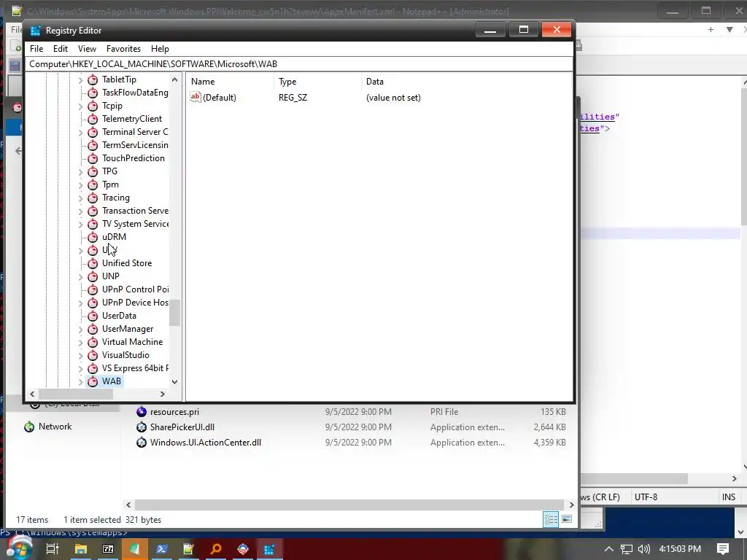Expand the UNP key
Viewport: 747px width, 560px height.
80,276
